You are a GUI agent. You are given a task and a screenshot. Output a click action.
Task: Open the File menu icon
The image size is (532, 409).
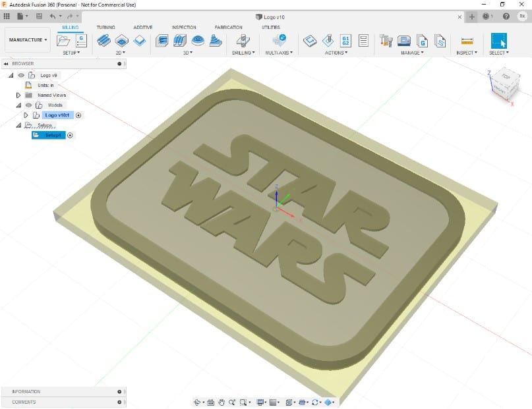(20, 16)
